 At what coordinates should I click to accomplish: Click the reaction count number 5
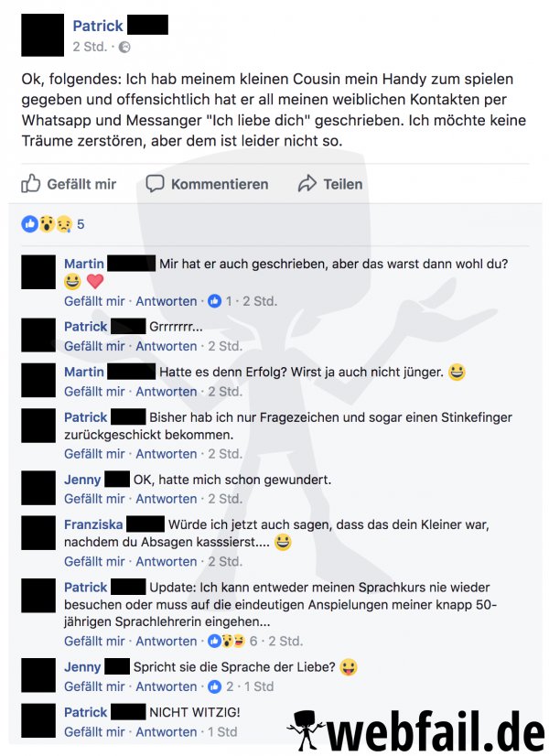click(x=81, y=224)
